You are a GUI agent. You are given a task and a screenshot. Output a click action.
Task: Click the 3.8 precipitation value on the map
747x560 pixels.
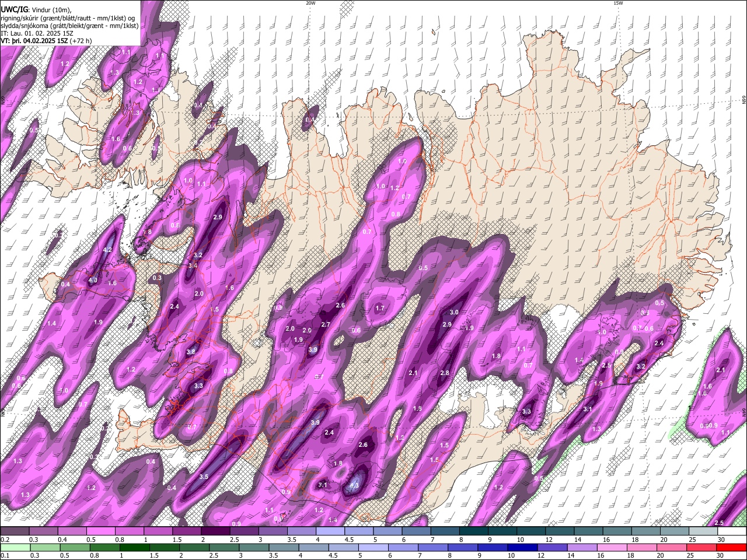coord(191,352)
